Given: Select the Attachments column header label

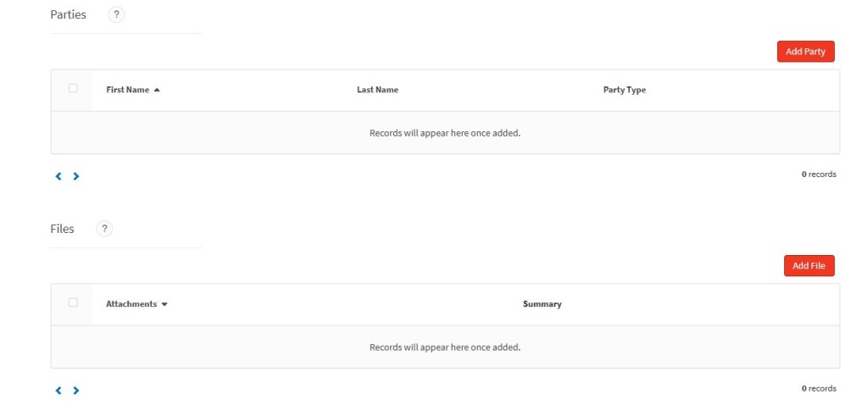Looking at the screenshot, I should pyautogui.click(x=131, y=303).
